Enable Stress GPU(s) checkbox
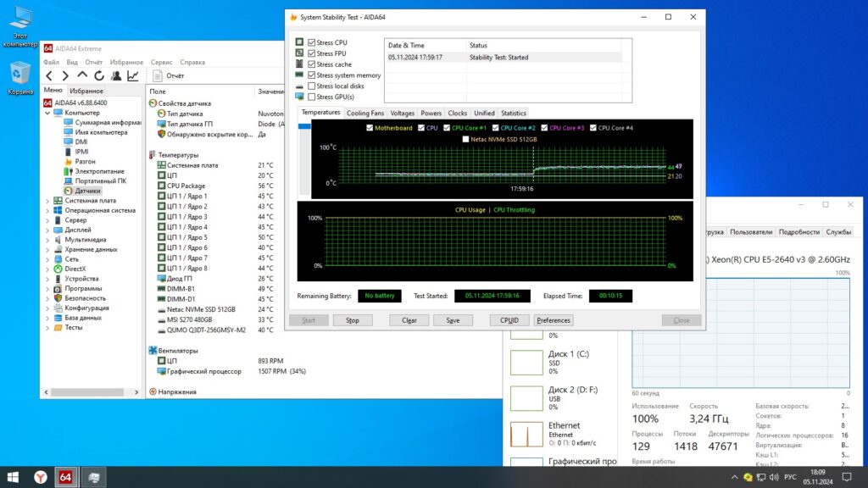868x488 pixels. (x=312, y=97)
